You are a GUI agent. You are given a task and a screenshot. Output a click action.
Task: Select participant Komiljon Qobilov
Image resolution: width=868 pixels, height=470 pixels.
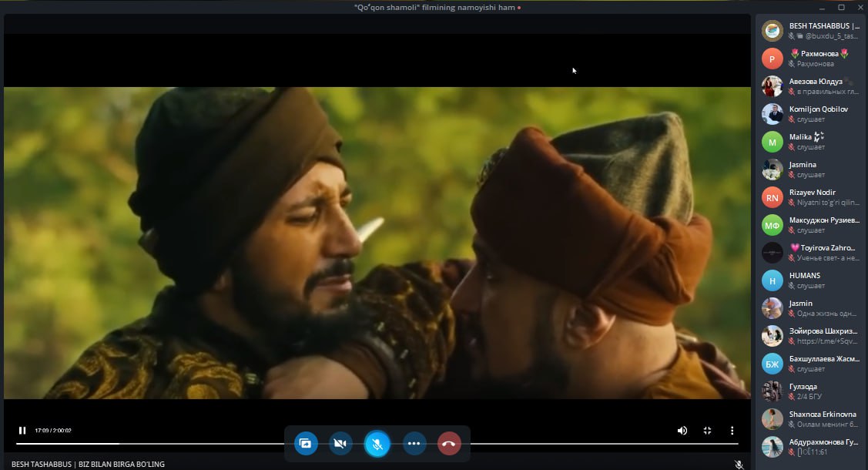tap(810, 113)
